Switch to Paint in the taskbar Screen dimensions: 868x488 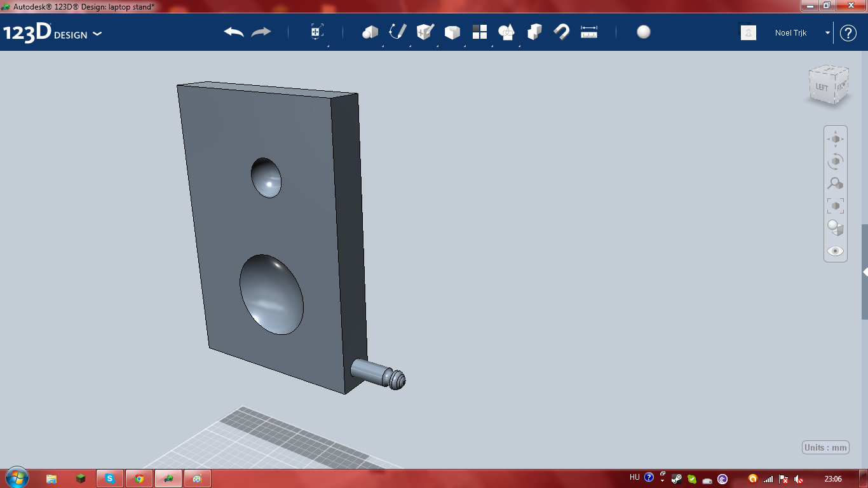point(198,478)
